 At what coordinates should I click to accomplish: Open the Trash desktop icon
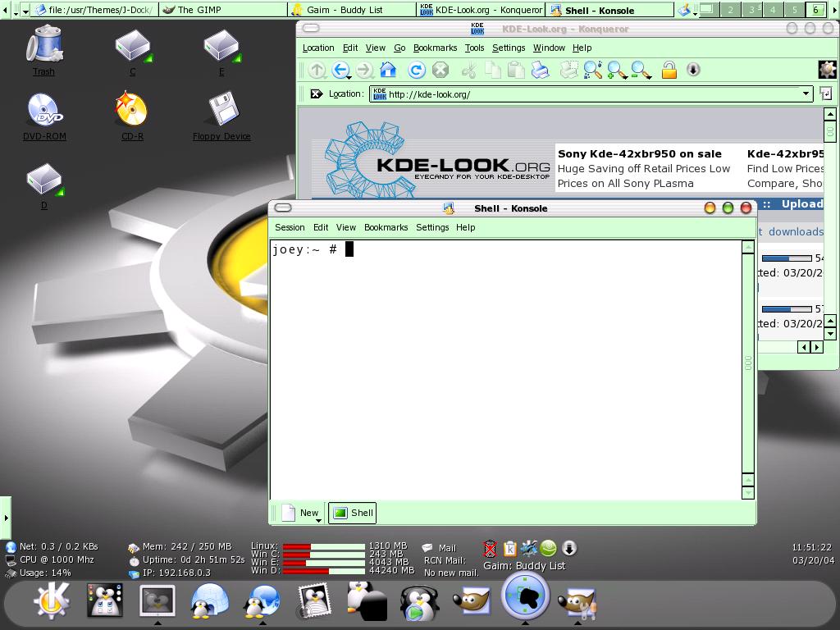point(44,51)
